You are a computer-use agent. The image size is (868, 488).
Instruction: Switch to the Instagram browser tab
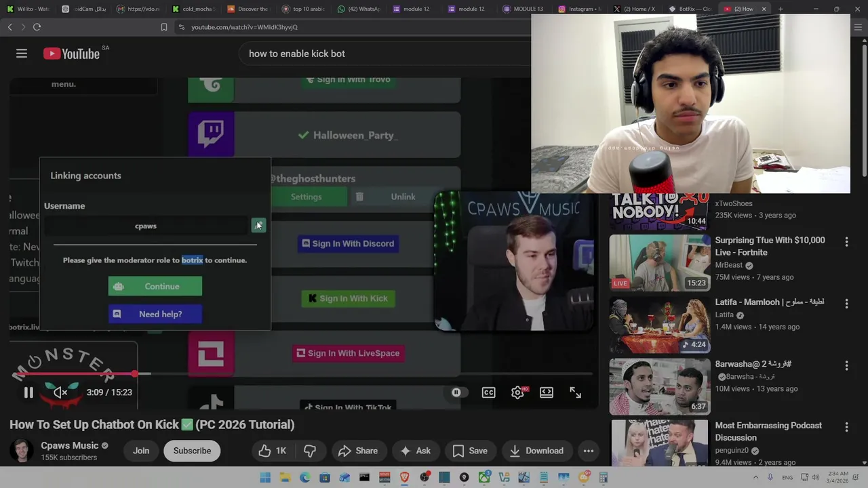pos(579,9)
